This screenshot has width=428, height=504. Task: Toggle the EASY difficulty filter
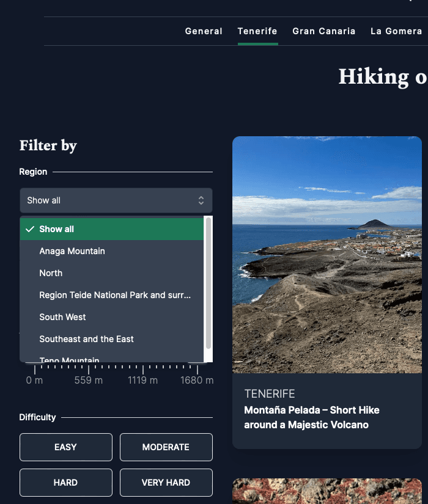click(x=65, y=447)
